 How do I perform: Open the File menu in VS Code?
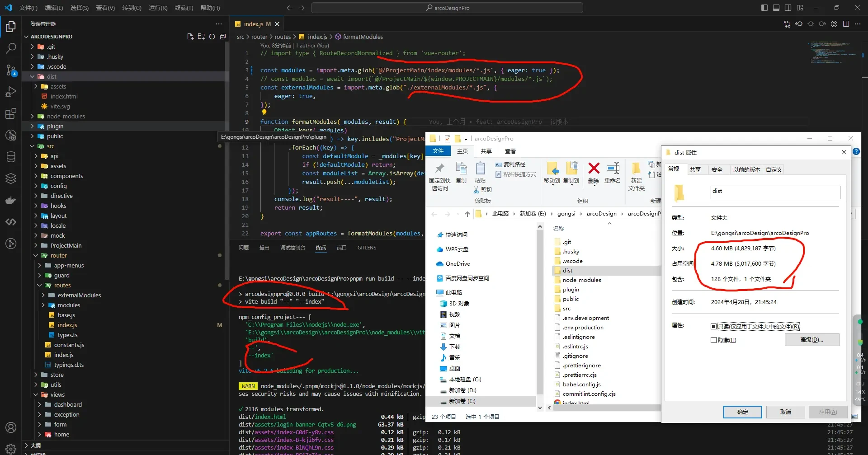(x=28, y=8)
